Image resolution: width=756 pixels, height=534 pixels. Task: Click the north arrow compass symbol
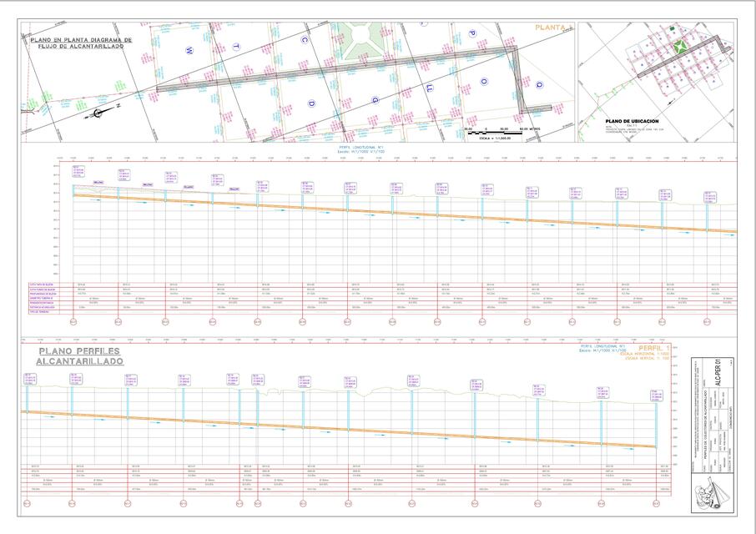coord(98,112)
